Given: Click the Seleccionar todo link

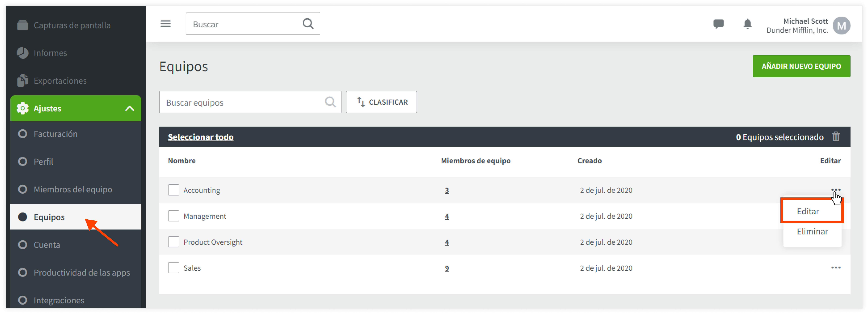Looking at the screenshot, I should click(x=201, y=137).
